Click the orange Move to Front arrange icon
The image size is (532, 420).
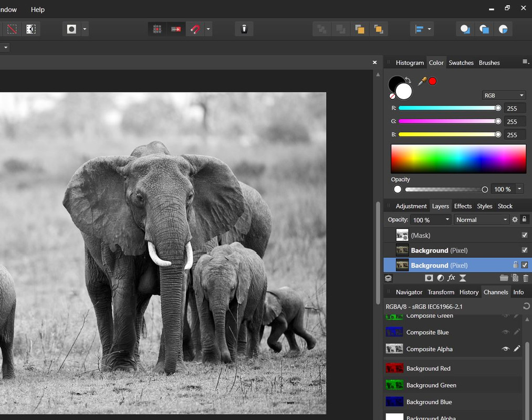(378, 29)
